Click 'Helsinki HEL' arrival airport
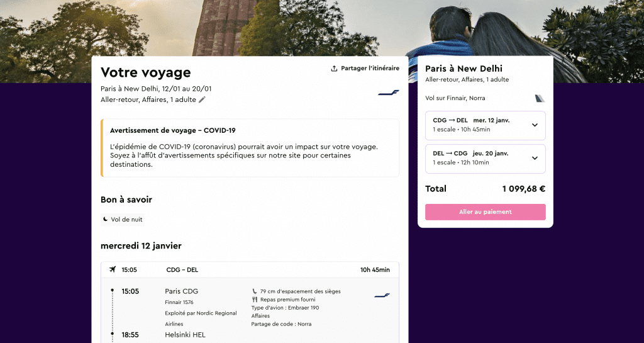 [x=186, y=335]
